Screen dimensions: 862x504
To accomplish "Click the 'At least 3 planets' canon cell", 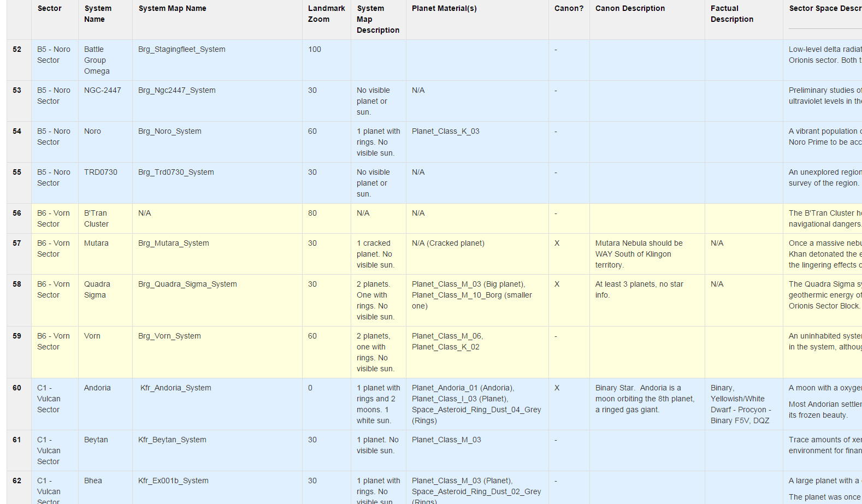I will 647,300.
